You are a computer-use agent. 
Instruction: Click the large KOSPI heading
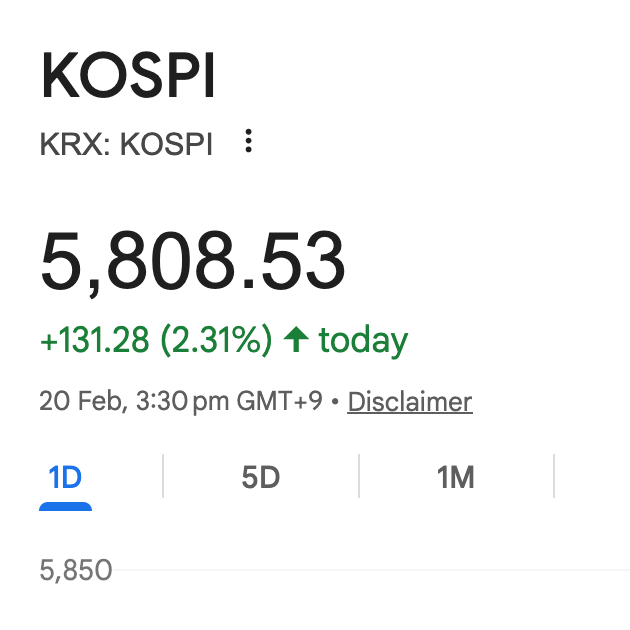tap(127, 76)
